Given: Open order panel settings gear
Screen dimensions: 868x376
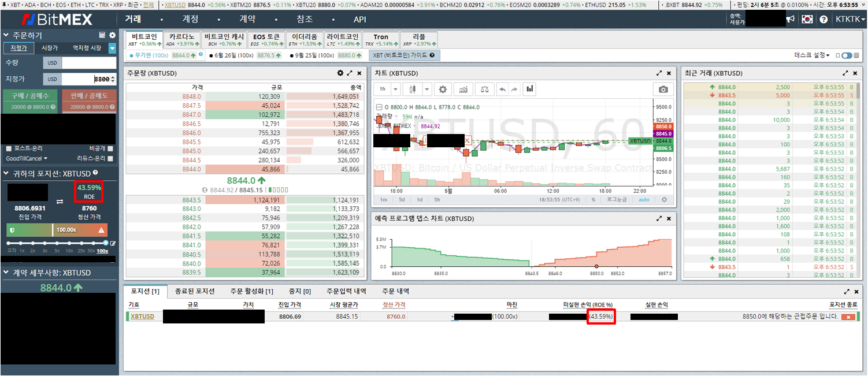Looking at the screenshot, I should click(112, 35).
